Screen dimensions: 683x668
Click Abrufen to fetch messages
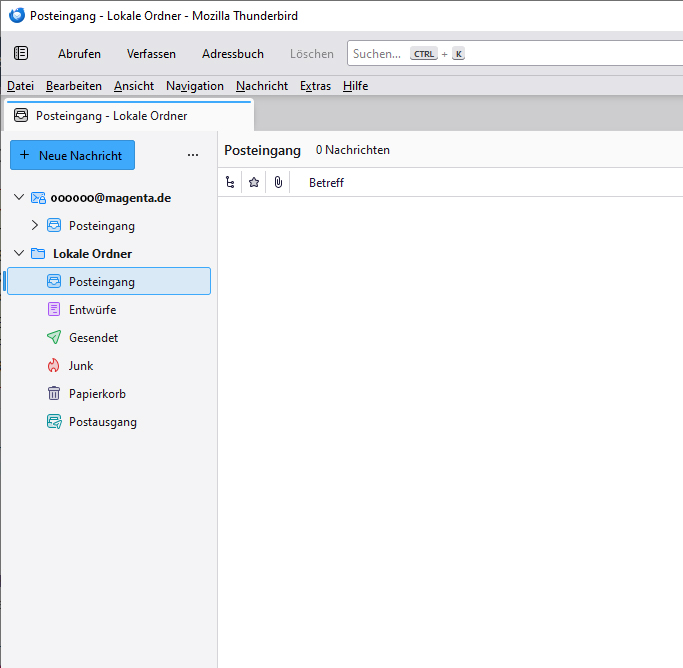pos(79,54)
